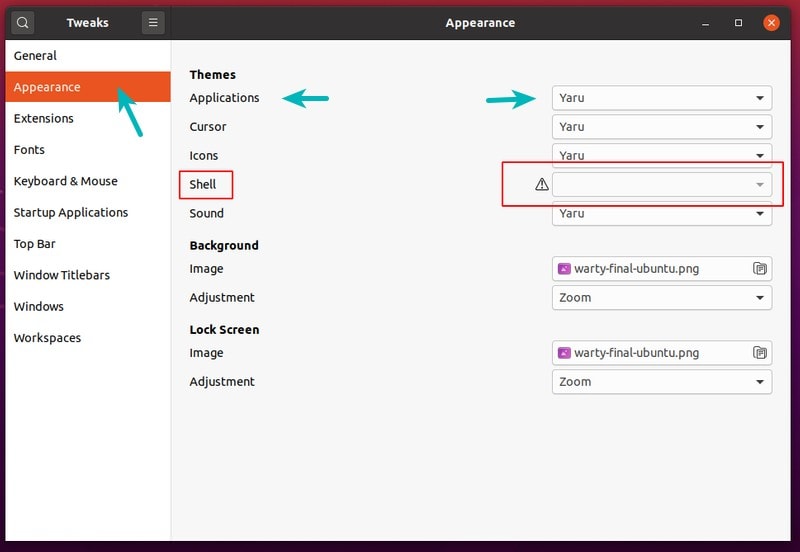
Task: Click the Tweaks title in header bar
Action: point(87,23)
